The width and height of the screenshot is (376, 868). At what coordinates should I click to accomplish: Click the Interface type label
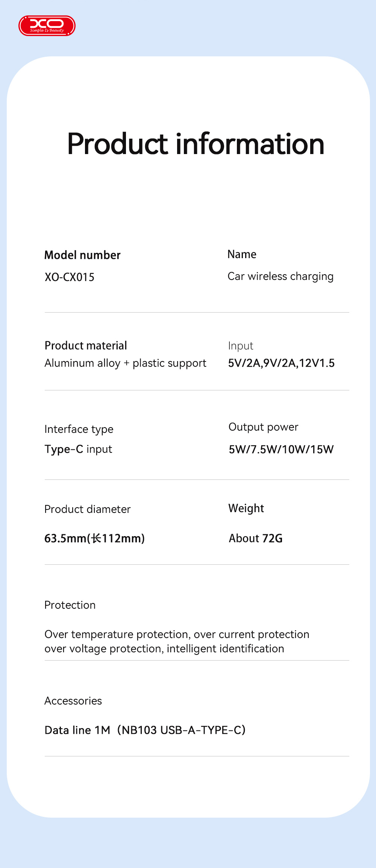coord(79,429)
